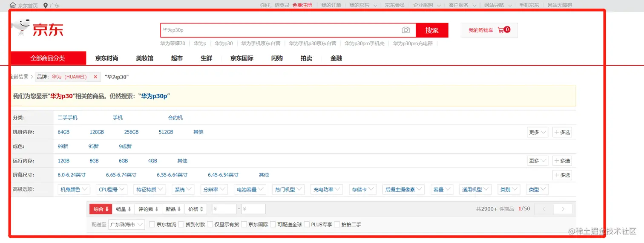Check the 可配送全球 checkbox

tap(273, 224)
